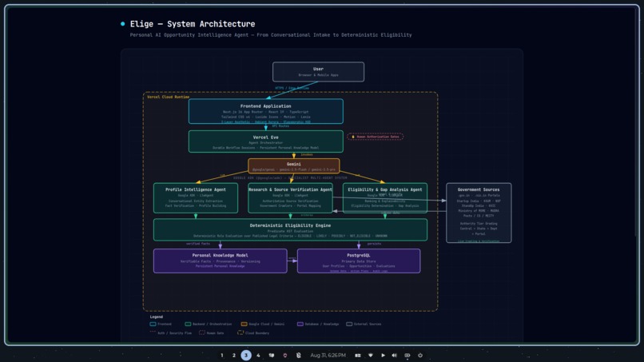Click the play media icon in the panel
644x362 pixels.
pyautogui.click(x=384, y=356)
